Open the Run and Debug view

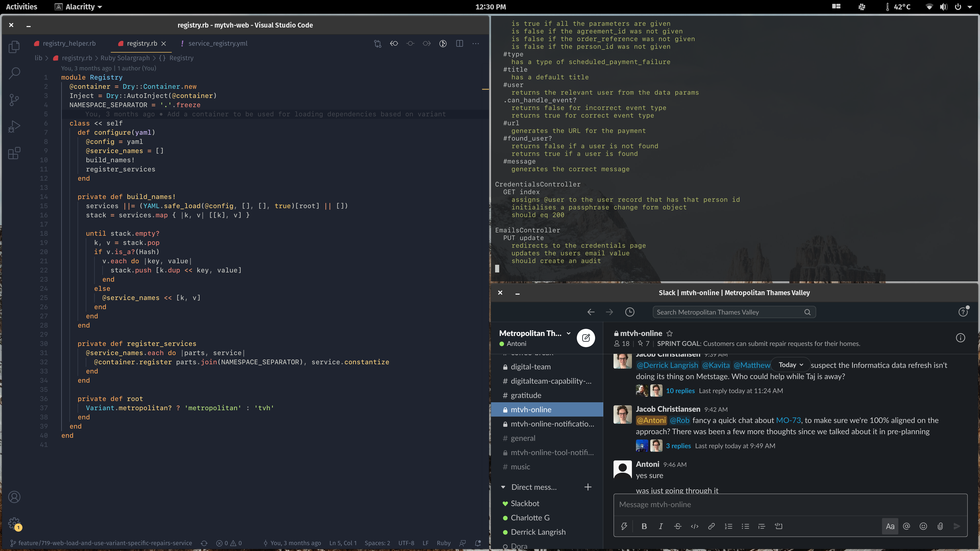point(14,127)
